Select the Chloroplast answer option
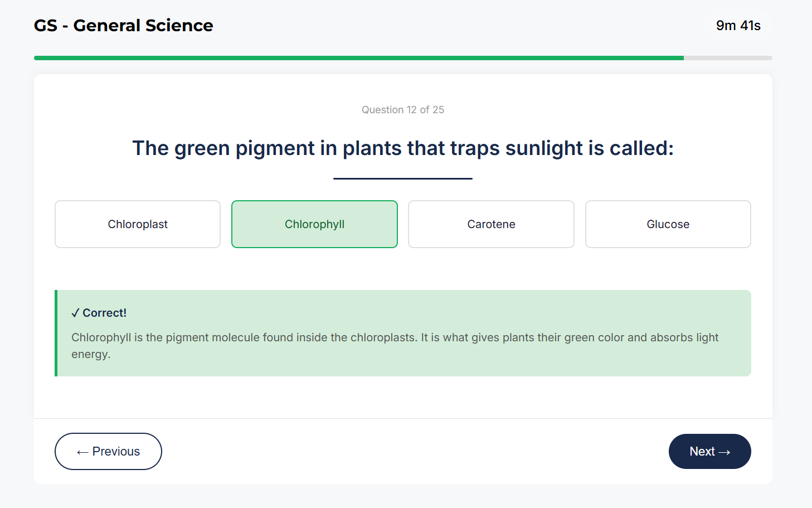The width and height of the screenshot is (812, 508). [138, 224]
